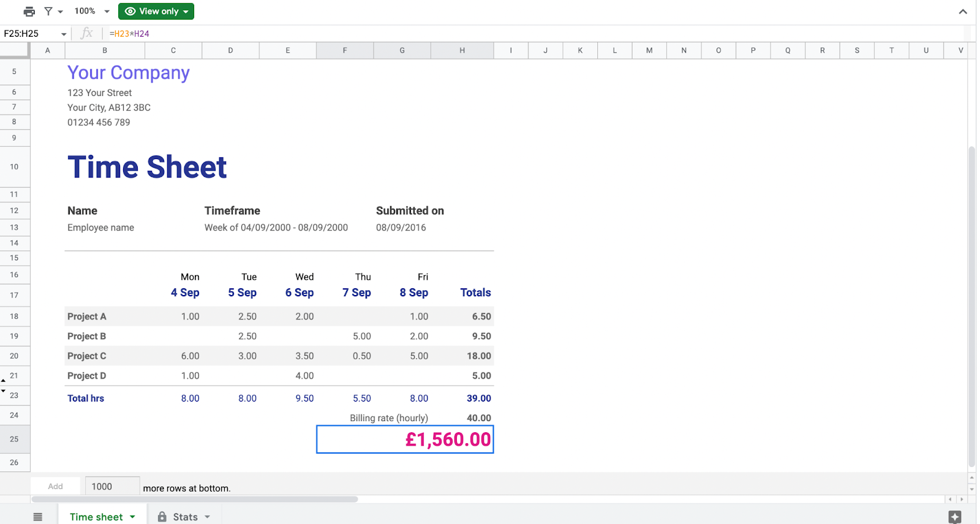Click the rows count field showing 1000
The image size is (980, 524).
(x=112, y=486)
